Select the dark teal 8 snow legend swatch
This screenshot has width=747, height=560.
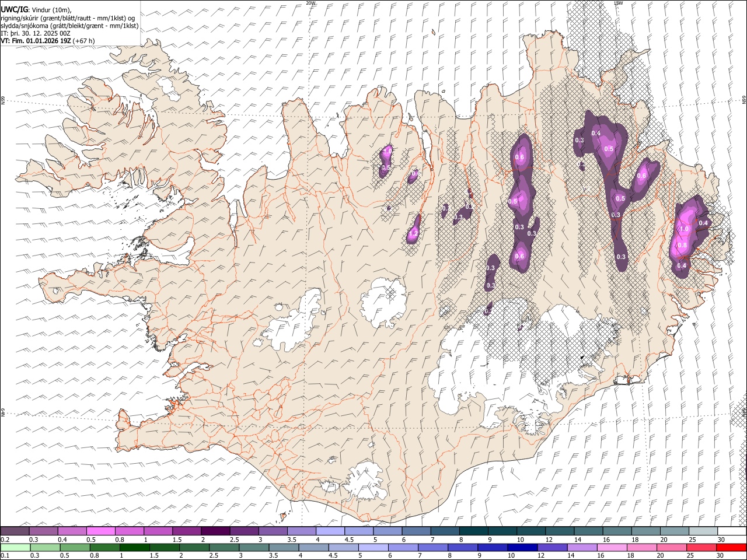tap(473, 531)
